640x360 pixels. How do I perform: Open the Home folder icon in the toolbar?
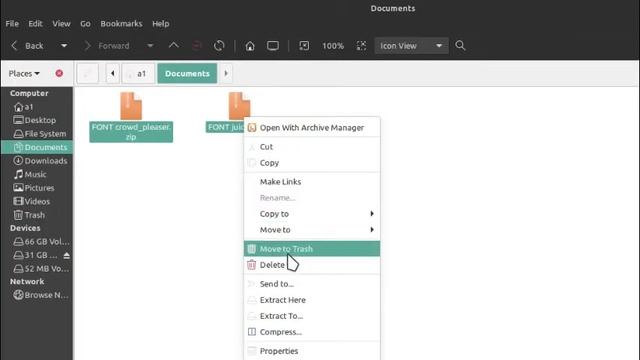coord(250,46)
